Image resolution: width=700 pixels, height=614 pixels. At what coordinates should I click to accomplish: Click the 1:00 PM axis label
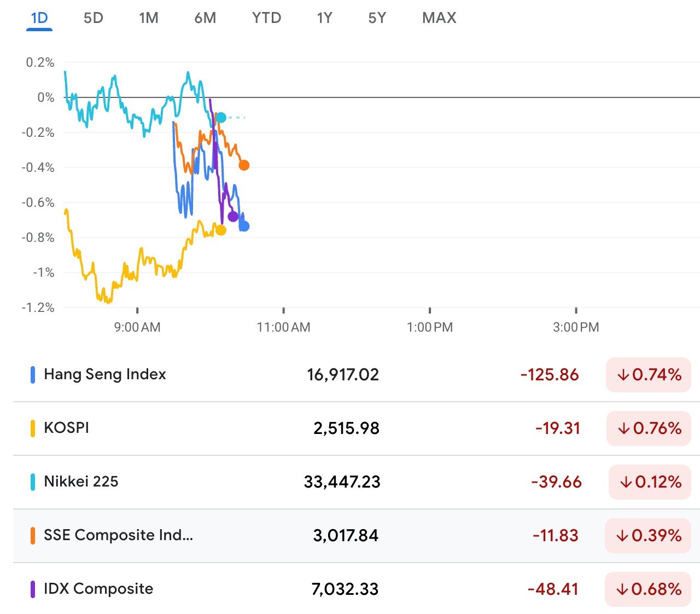point(430,328)
